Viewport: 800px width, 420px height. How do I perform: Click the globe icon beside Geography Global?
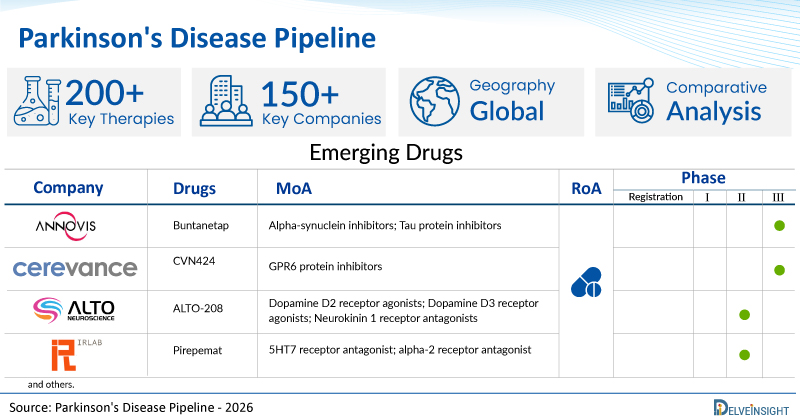pyautogui.click(x=435, y=101)
